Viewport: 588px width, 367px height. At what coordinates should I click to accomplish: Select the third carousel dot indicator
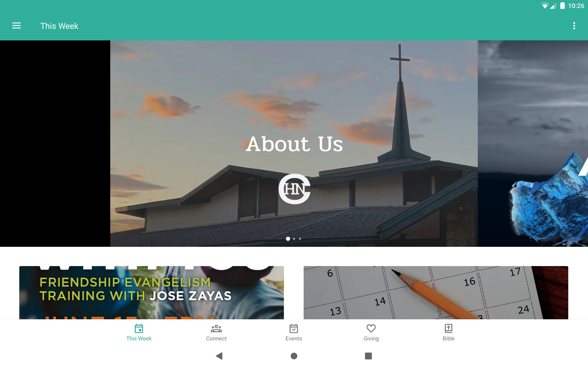coord(300,239)
